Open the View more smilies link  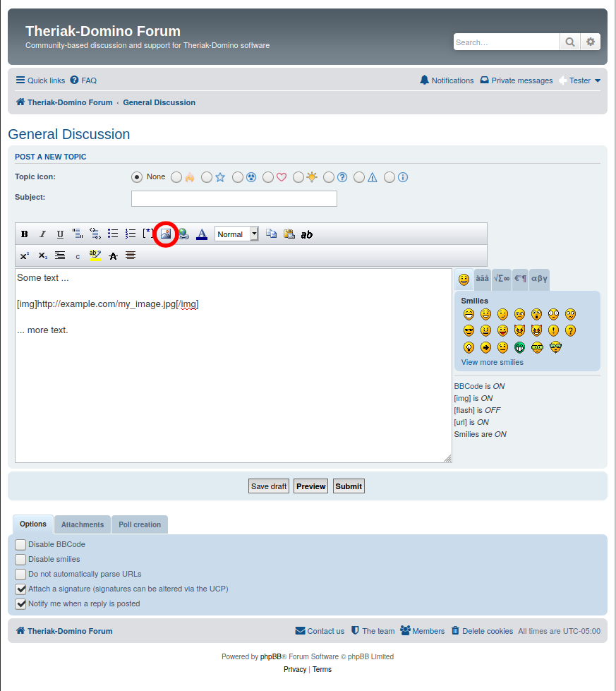[493, 362]
